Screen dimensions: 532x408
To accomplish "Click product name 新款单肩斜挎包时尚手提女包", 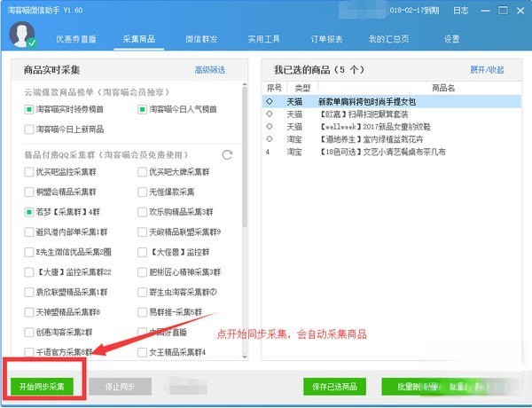I will click(367, 101).
